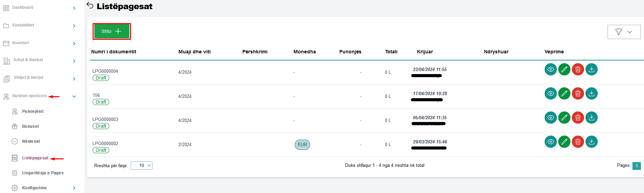Delete document 156 using trash icon

pos(578,93)
